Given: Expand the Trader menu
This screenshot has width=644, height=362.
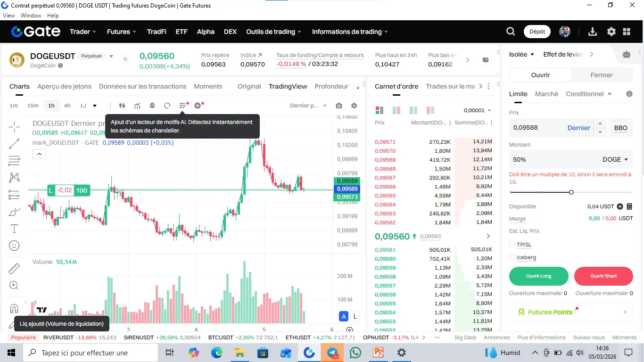Looking at the screenshot, I should pyautogui.click(x=83, y=32).
